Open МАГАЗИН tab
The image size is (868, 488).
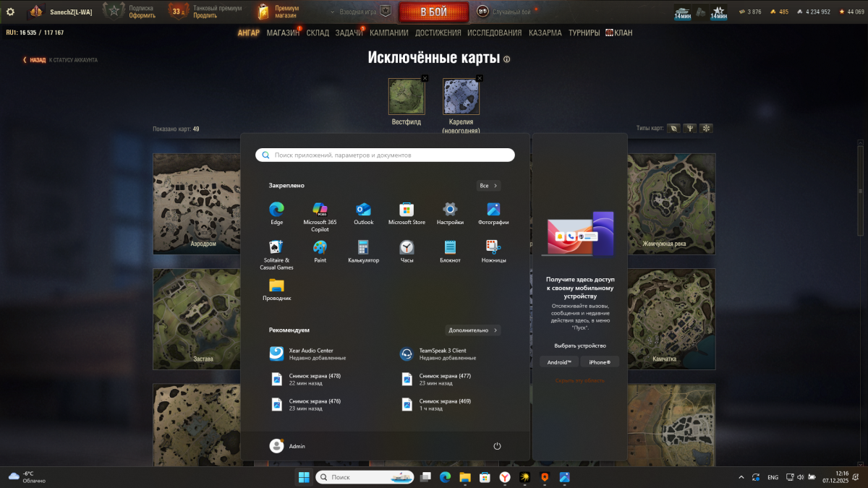tap(283, 33)
